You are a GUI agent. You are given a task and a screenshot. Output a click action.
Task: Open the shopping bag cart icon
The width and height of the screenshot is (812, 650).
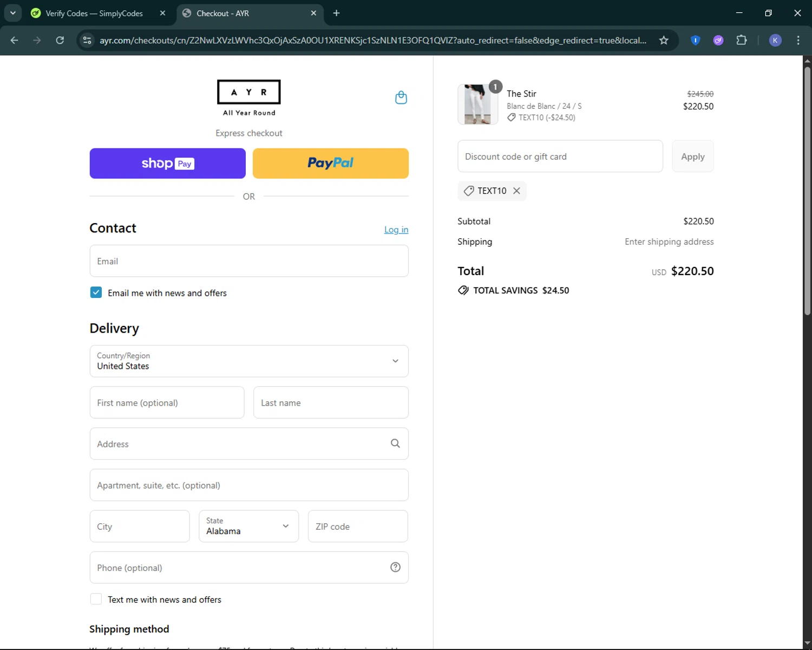point(401,97)
